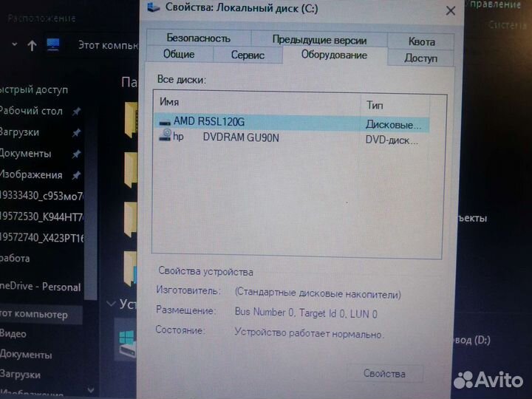Click the hp DVDRAM disc drive icon

(x=166, y=135)
